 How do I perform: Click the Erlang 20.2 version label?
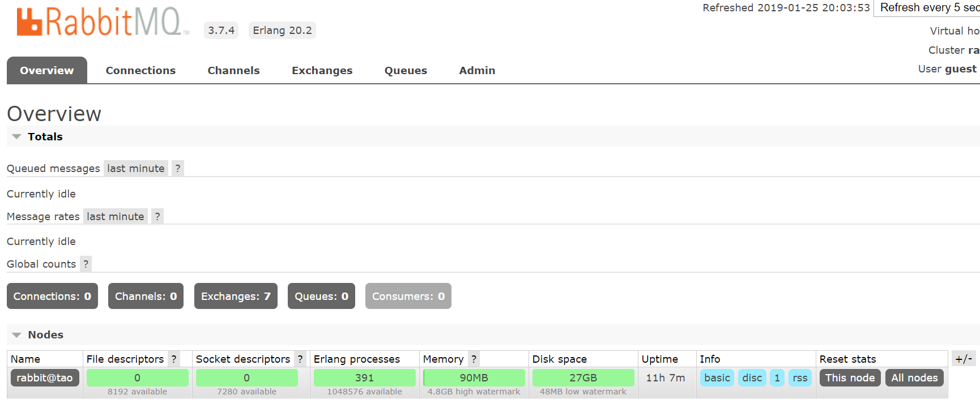point(282,30)
